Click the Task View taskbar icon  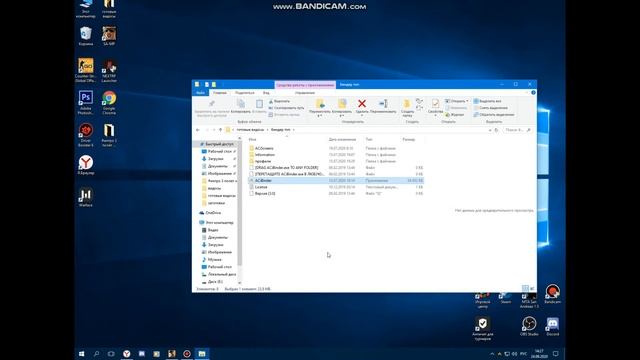click(111, 354)
